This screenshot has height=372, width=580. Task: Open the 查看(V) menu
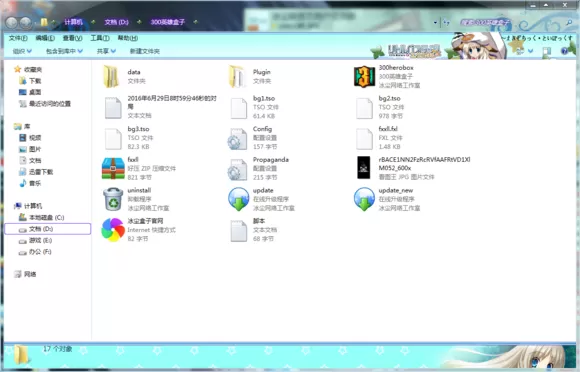point(72,38)
